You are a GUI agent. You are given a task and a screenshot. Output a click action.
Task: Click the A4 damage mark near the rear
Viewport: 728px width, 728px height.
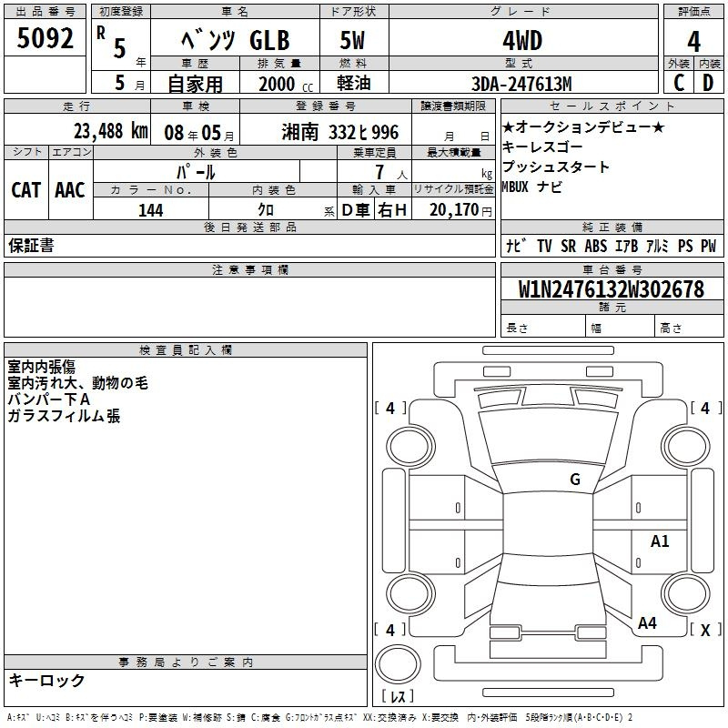point(647,623)
